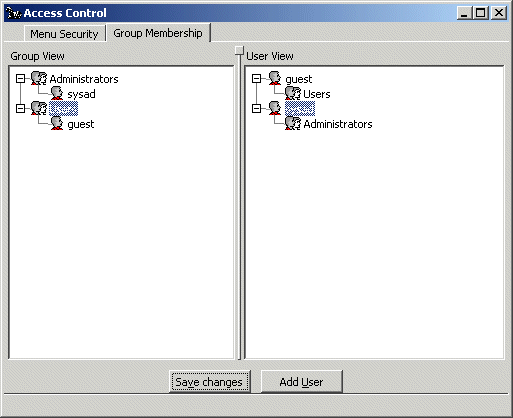Click the guest user icon in User View

tap(275, 78)
